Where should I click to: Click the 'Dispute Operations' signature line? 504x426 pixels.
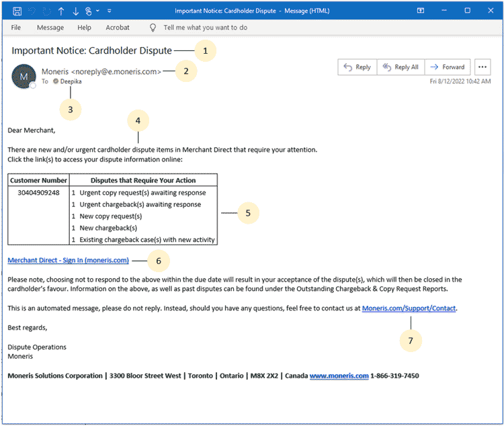point(37,347)
